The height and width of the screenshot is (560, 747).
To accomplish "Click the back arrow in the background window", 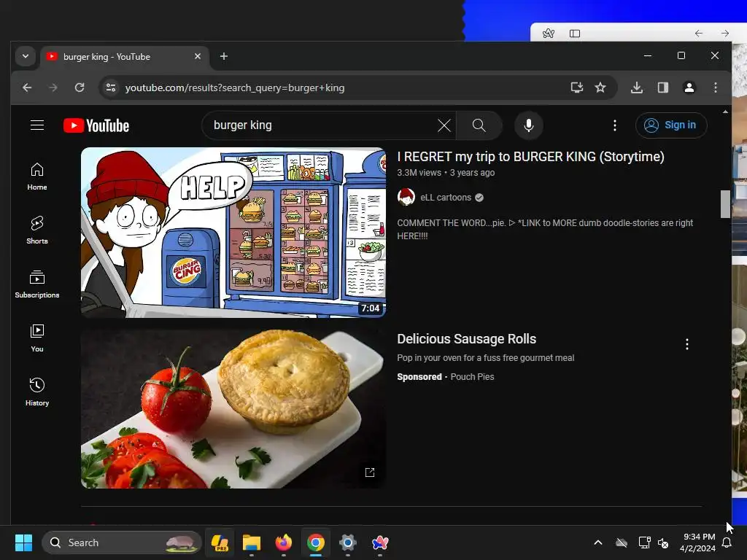I will tap(698, 34).
